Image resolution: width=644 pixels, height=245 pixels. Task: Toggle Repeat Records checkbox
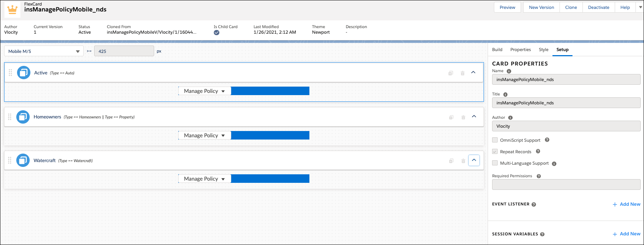click(495, 151)
